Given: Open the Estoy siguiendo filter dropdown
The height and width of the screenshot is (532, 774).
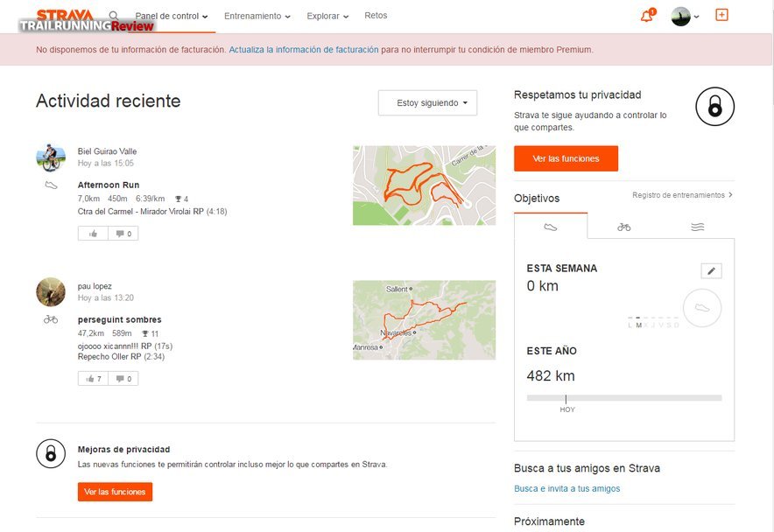Looking at the screenshot, I should tap(427, 102).
